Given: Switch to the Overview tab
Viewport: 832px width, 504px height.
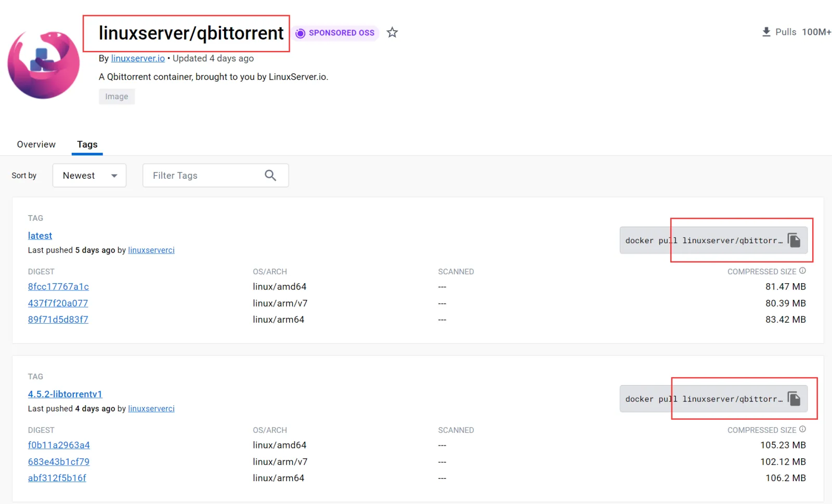Looking at the screenshot, I should 36,144.
